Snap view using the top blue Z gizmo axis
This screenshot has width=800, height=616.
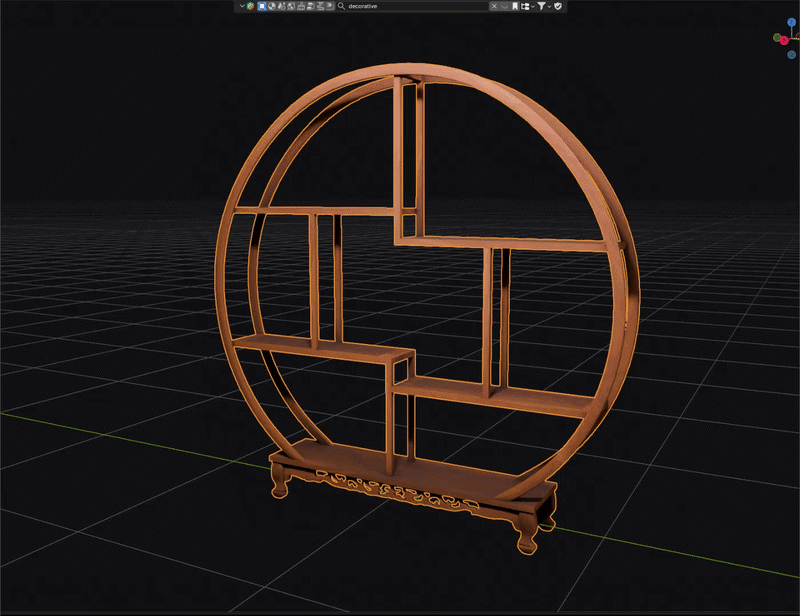pyautogui.click(x=791, y=22)
